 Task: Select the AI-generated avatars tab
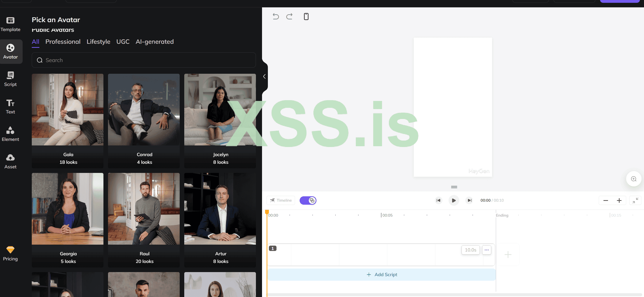pyautogui.click(x=155, y=42)
